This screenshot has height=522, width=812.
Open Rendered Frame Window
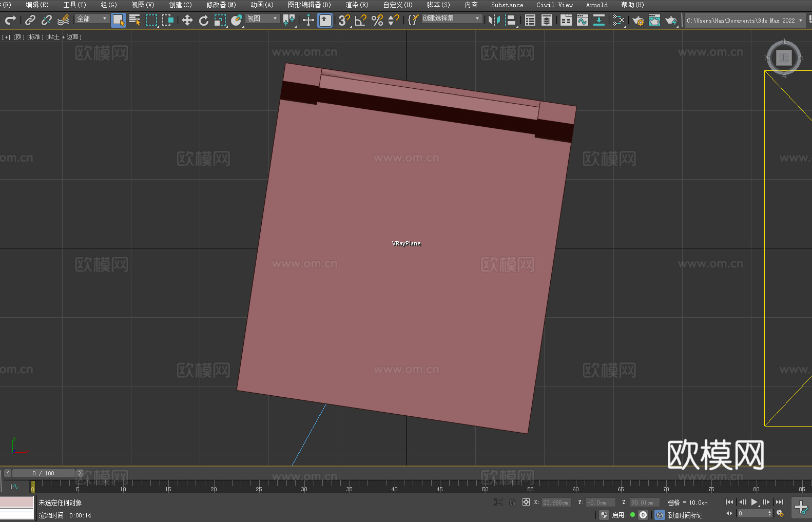[x=654, y=20]
